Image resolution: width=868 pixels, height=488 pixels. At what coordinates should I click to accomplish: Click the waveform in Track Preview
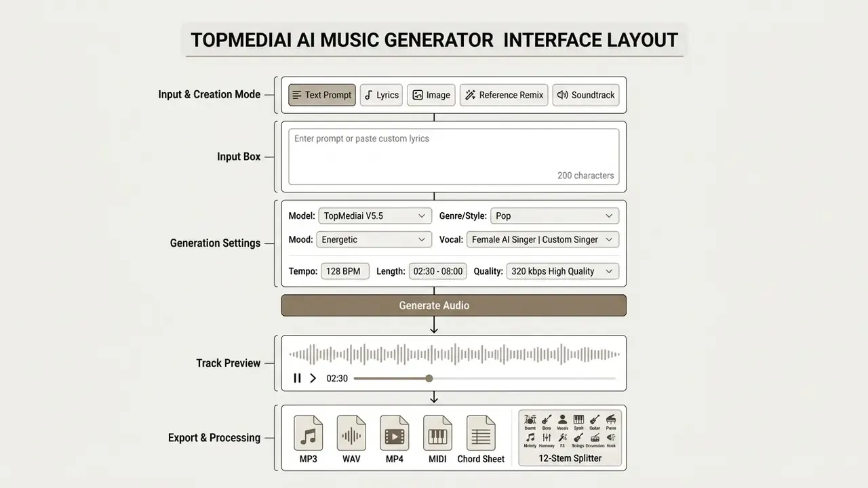click(x=454, y=354)
